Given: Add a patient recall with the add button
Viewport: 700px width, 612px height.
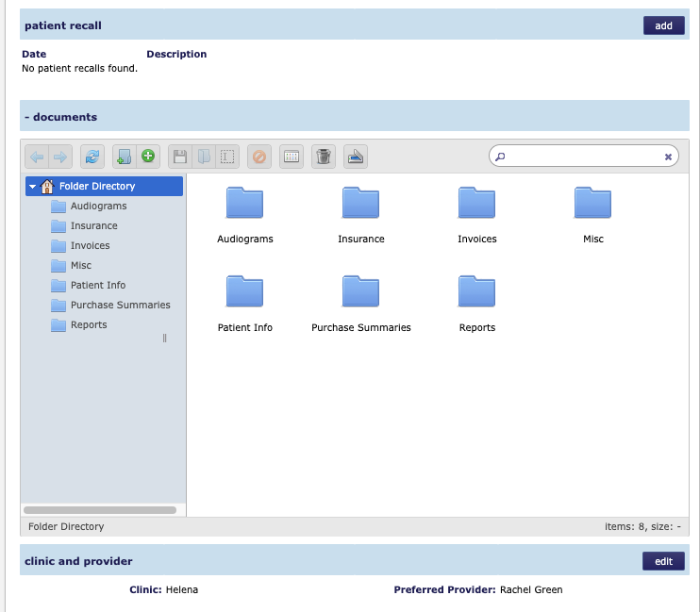Looking at the screenshot, I should pyautogui.click(x=664, y=25).
